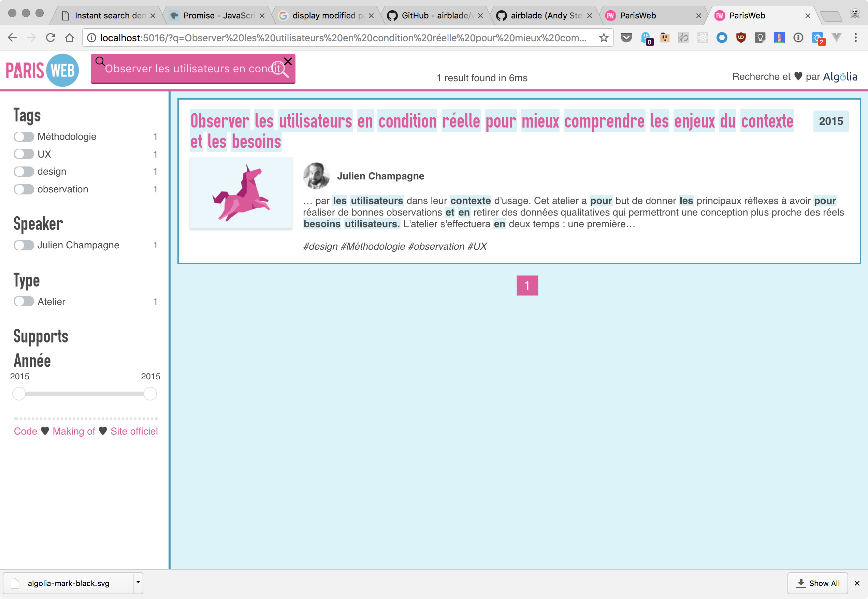Open the talk title 'Observer les utilisateurs'

pos(491,131)
